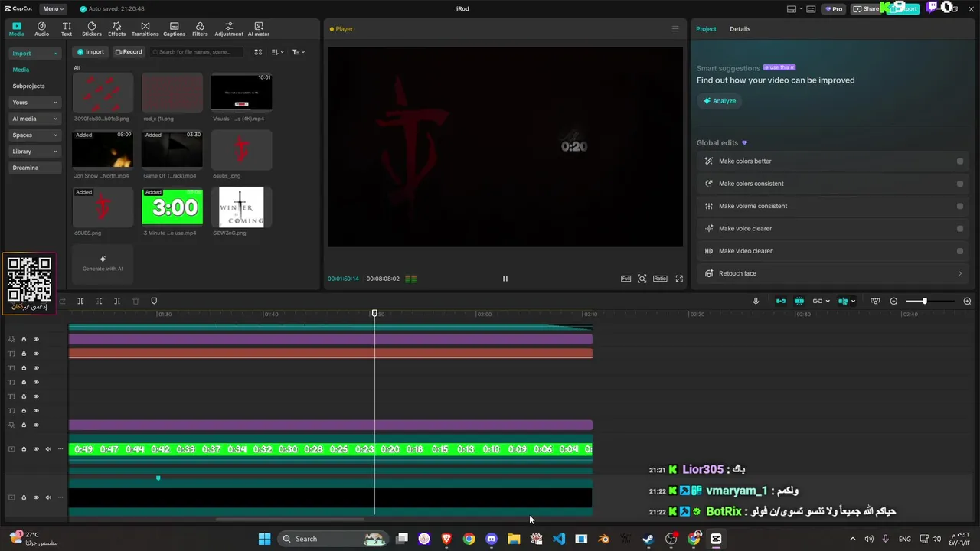Open the media filter dropdown
This screenshot has height=551, width=980.
(x=299, y=52)
